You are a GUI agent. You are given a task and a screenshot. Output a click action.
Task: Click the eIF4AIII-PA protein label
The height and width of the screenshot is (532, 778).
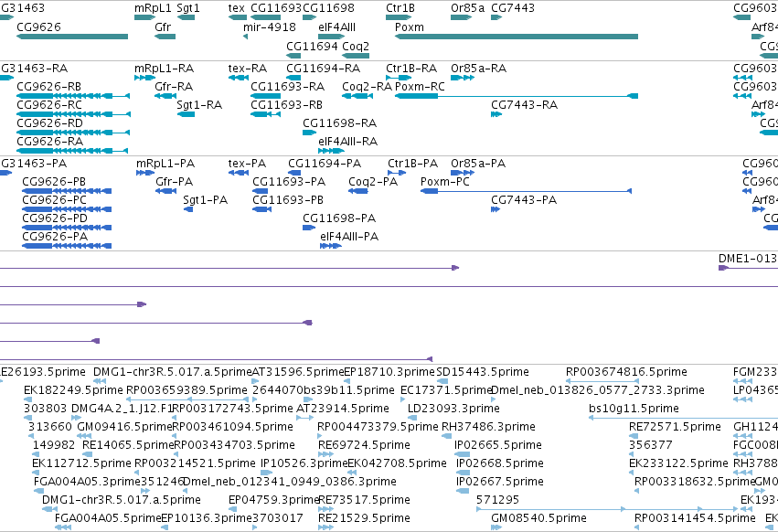[x=349, y=237]
